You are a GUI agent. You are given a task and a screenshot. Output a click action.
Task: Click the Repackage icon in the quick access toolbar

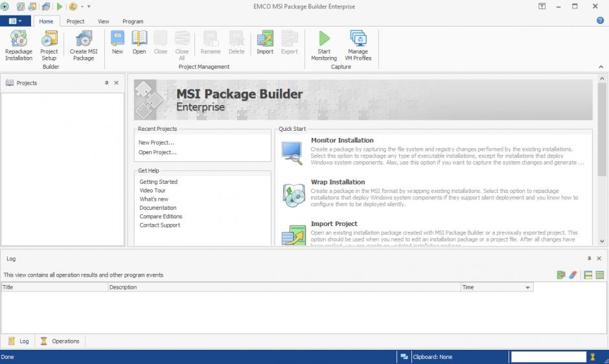21,6
